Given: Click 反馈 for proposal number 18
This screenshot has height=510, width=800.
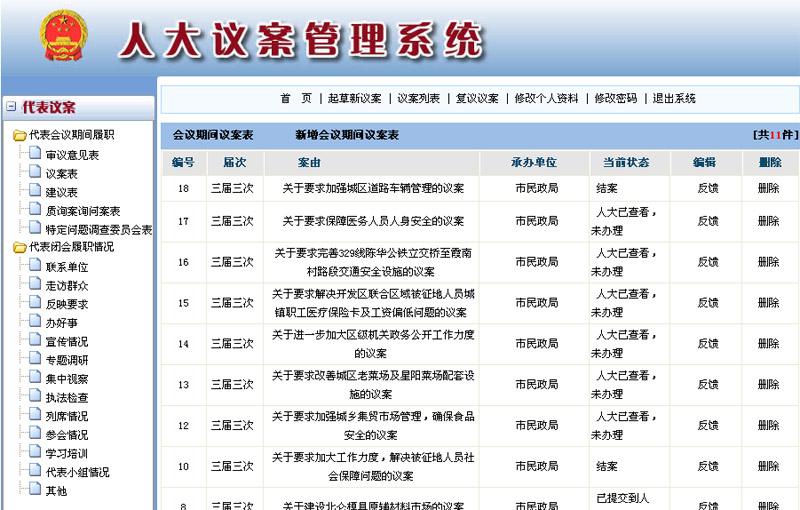Looking at the screenshot, I should [x=707, y=188].
